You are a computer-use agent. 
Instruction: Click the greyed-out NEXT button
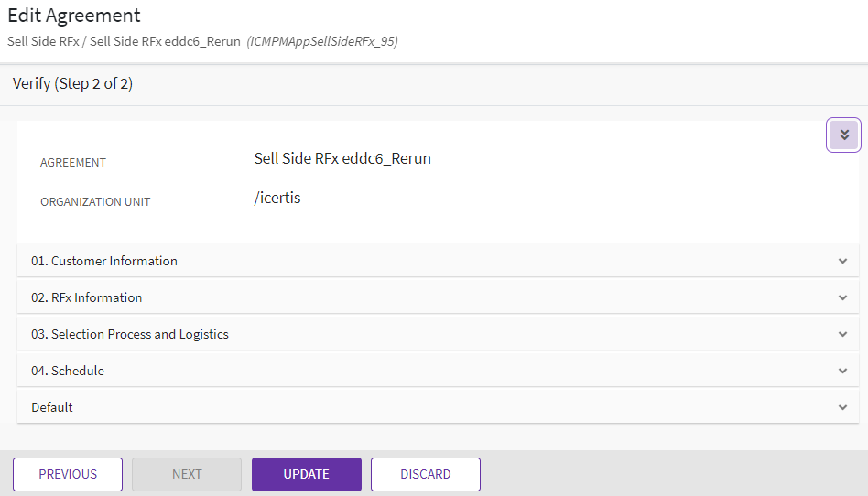tap(187, 474)
